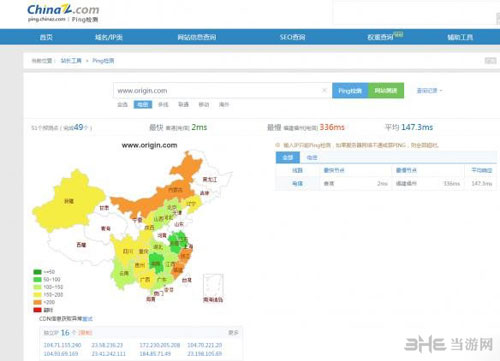Open the 权重查询 navigation menu
Viewport: 500px width, 361px height.
[380, 37]
